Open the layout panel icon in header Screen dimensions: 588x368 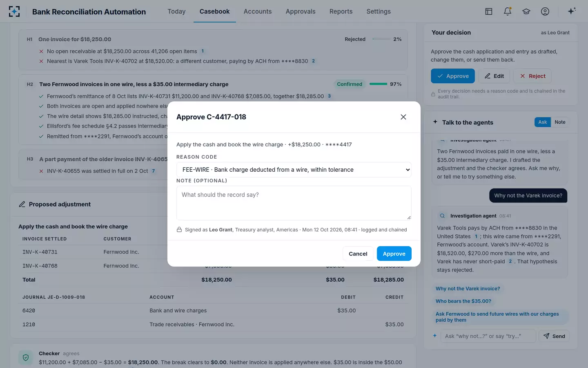tap(489, 11)
